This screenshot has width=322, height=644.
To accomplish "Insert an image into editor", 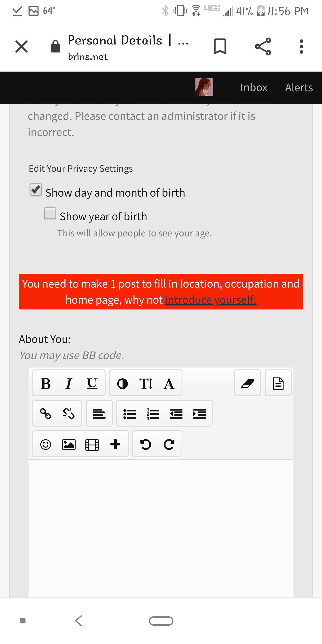I will (x=69, y=444).
